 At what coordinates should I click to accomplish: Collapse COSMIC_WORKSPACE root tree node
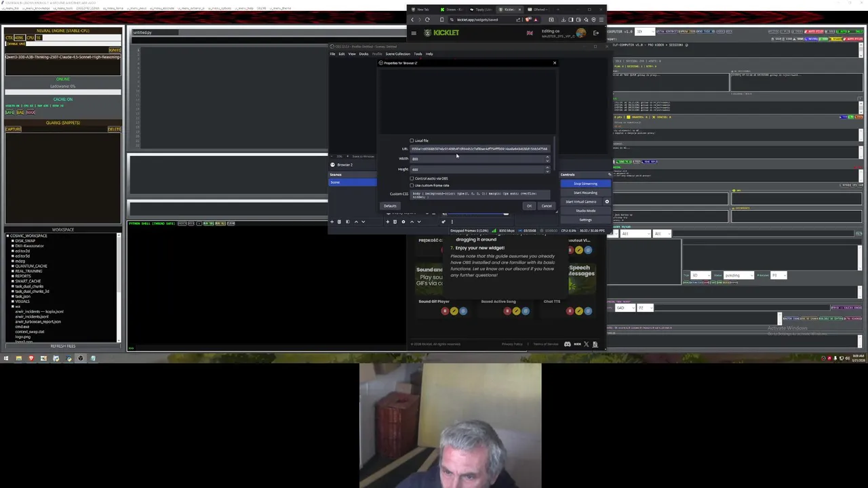[7, 236]
